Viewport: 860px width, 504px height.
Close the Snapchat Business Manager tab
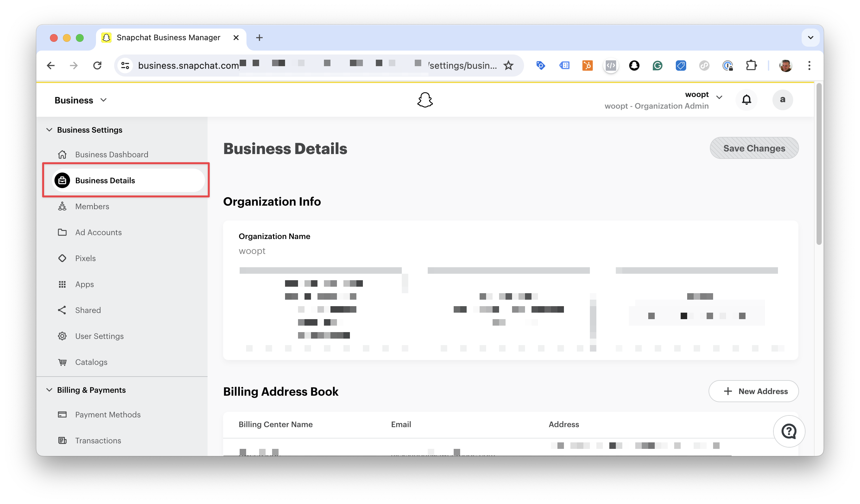tap(236, 38)
